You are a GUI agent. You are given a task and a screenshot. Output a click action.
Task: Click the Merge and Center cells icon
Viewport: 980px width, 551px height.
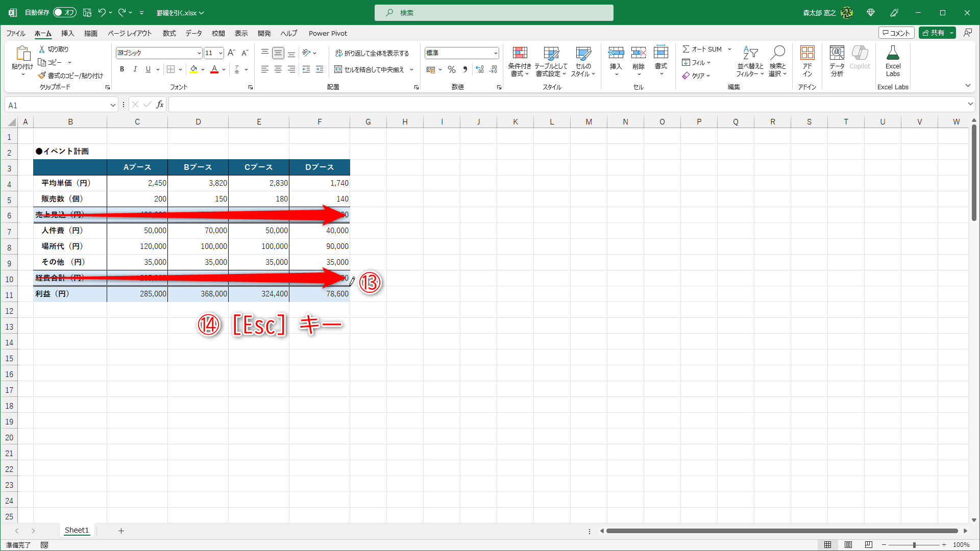(338, 69)
